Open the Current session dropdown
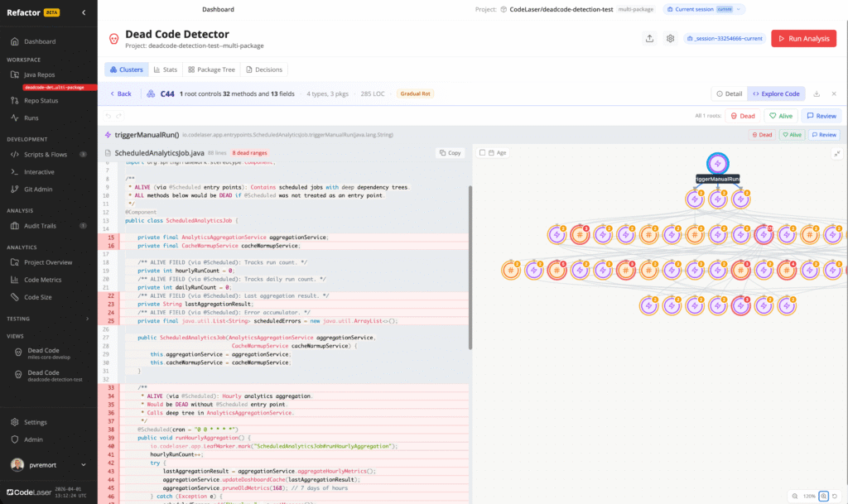The height and width of the screenshot is (504, 848). click(x=705, y=9)
